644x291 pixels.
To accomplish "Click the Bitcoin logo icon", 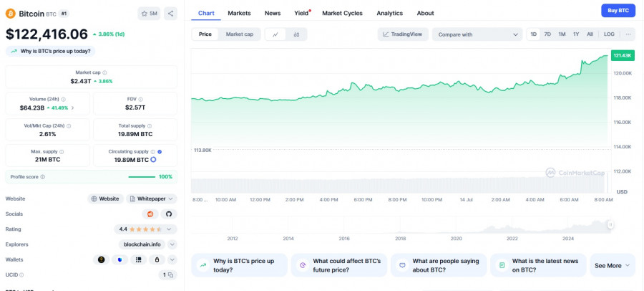I will 10,14.
